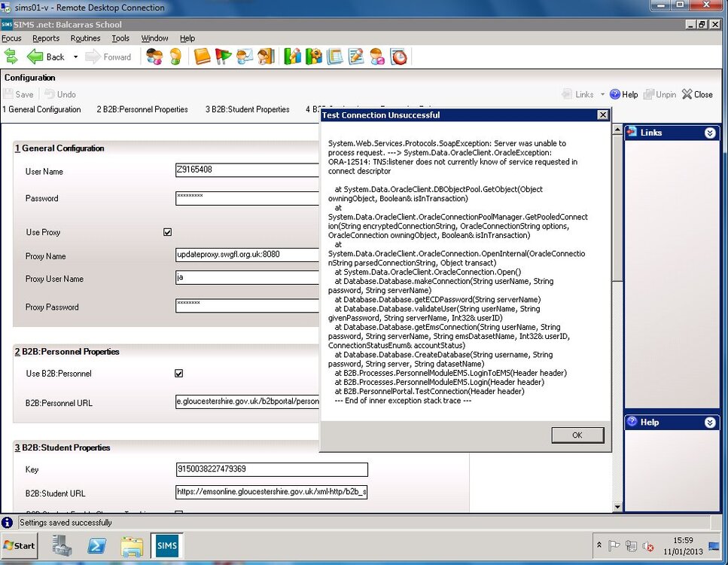Open the Reports menu
Image resolution: width=728 pixels, height=565 pixels.
46,38
